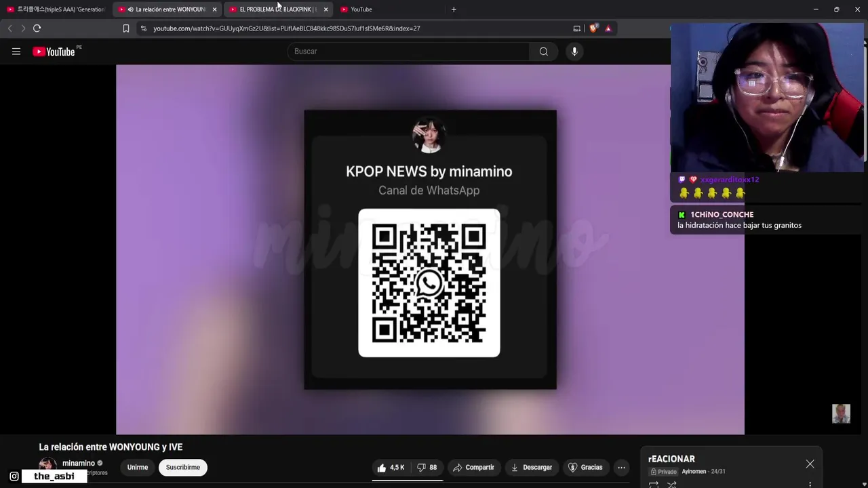Toggle playlist loop icon
The width and height of the screenshot is (868, 488).
(654, 485)
